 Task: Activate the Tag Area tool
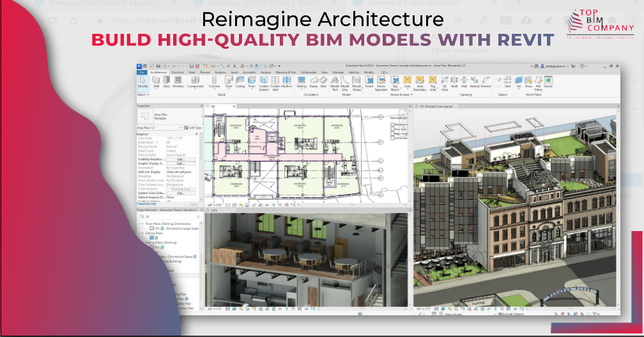(433, 84)
